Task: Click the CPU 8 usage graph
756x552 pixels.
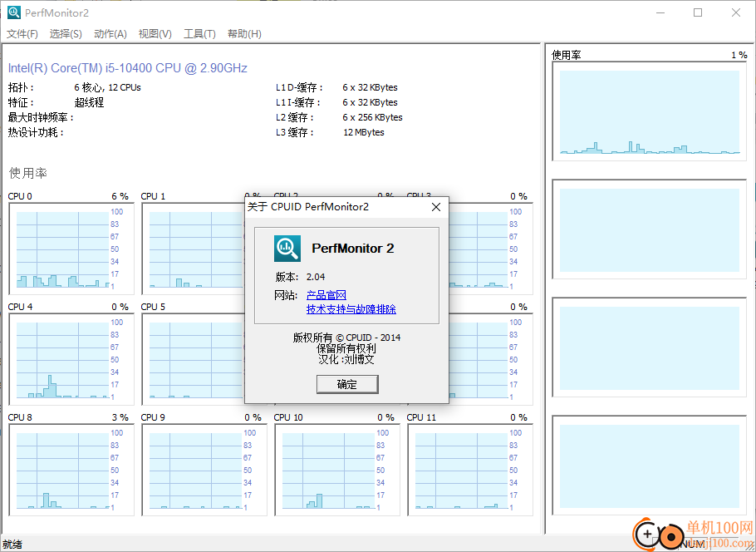Action: click(71, 470)
